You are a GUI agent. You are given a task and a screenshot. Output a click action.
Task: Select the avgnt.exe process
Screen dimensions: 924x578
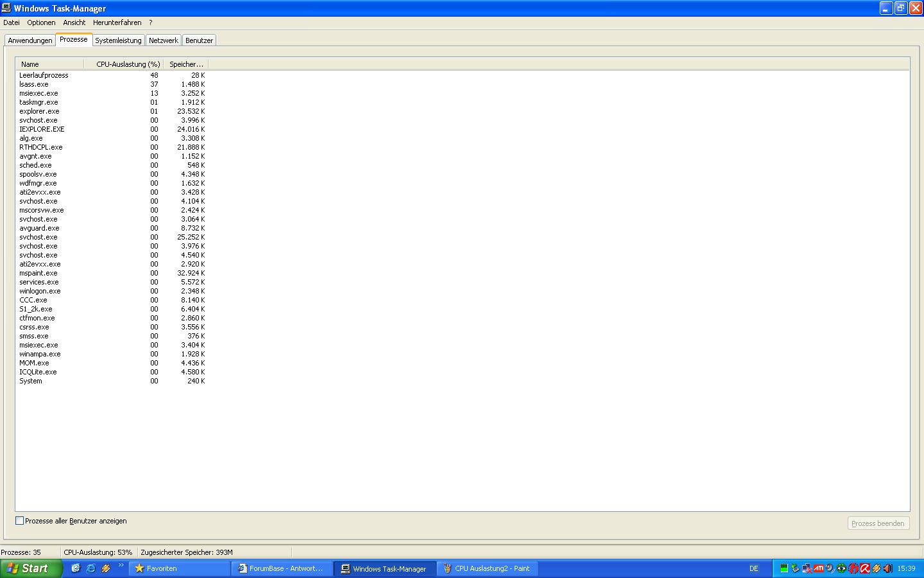[x=112, y=156]
